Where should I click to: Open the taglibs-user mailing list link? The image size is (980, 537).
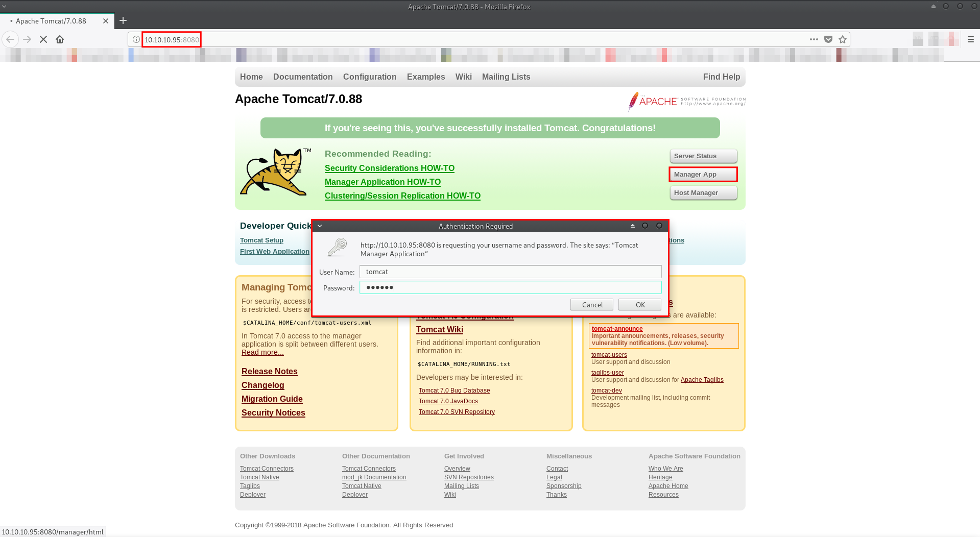607,373
